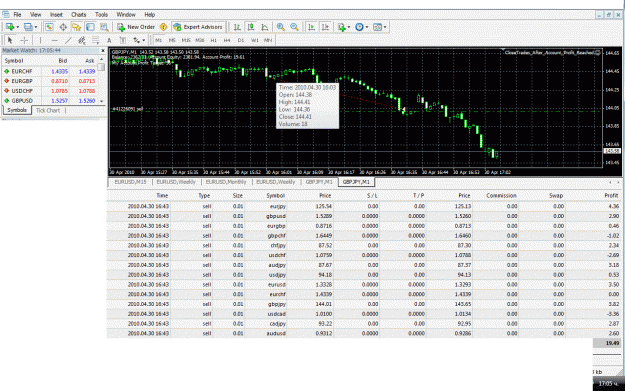Select the Horizontal Line drawing tool
The width and height of the screenshot is (625, 391).
tap(54, 40)
